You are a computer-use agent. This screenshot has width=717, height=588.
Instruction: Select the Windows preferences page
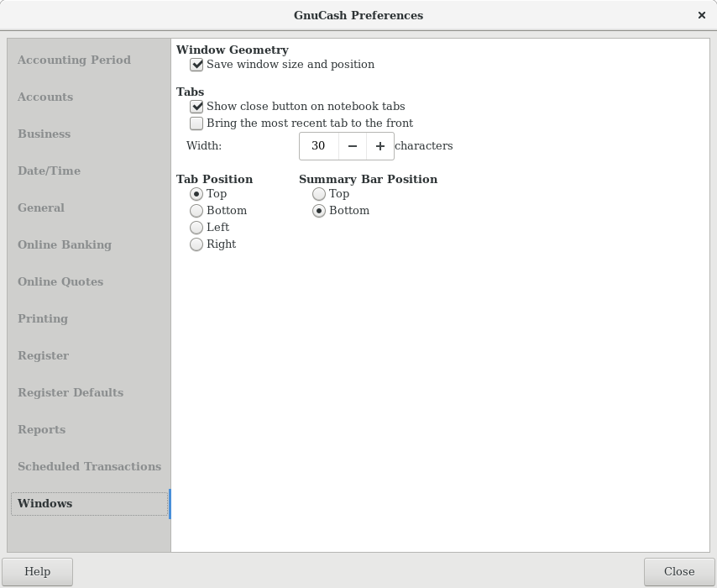[x=89, y=504]
